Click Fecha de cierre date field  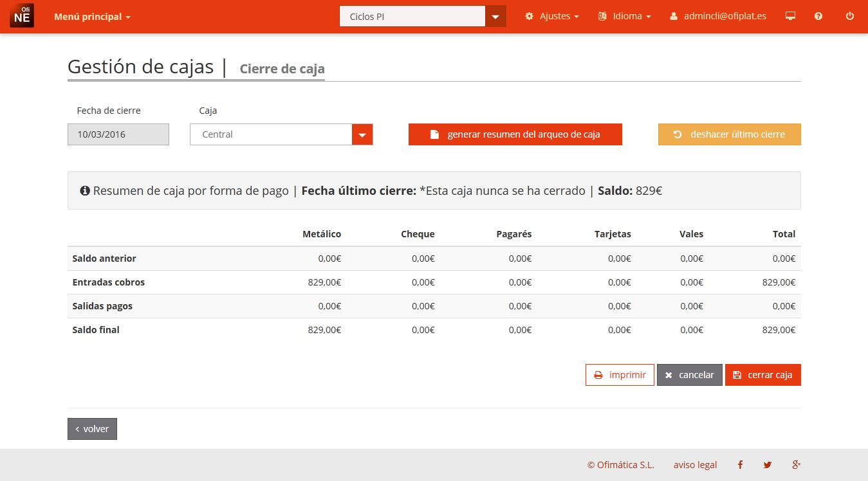tap(118, 134)
